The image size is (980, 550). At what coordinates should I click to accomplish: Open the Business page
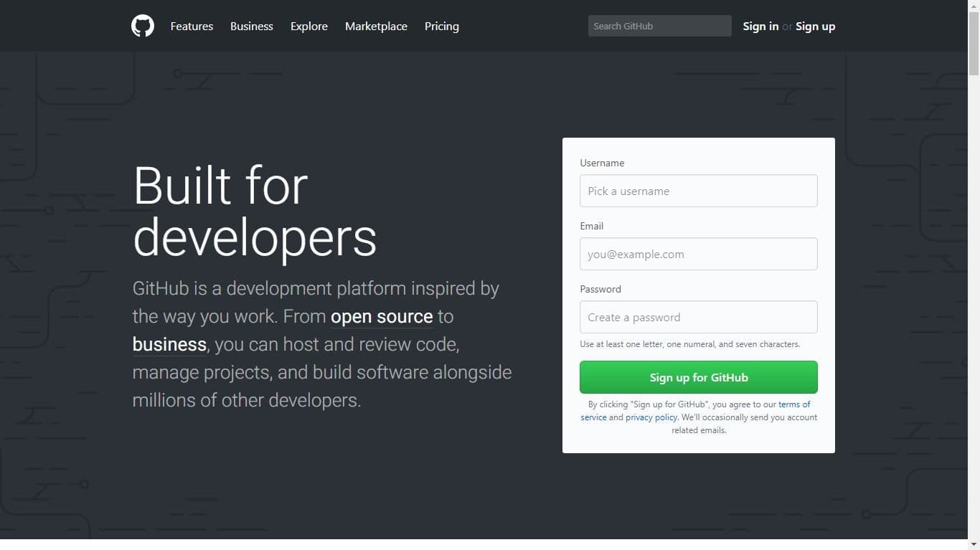tap(251, 26)
